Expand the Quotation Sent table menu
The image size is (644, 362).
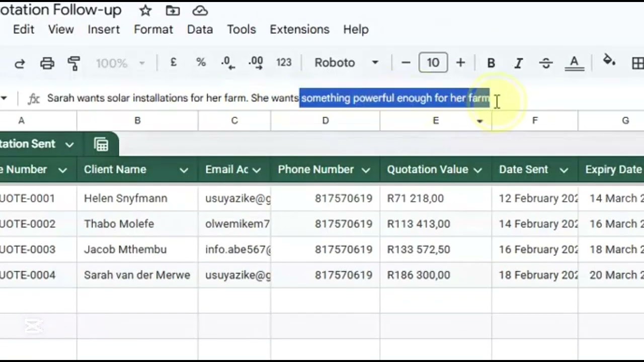tap(69, 145)
